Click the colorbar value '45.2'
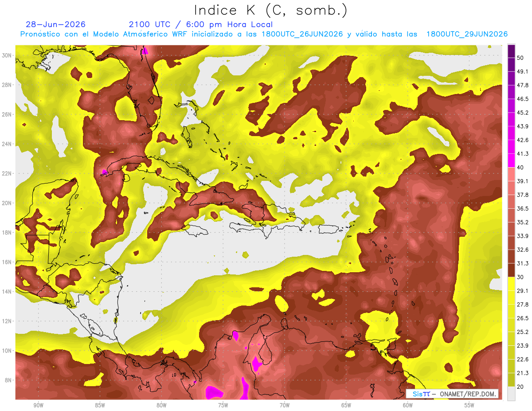The height and width of the screenshot is (411, 532). click(523, 113)
